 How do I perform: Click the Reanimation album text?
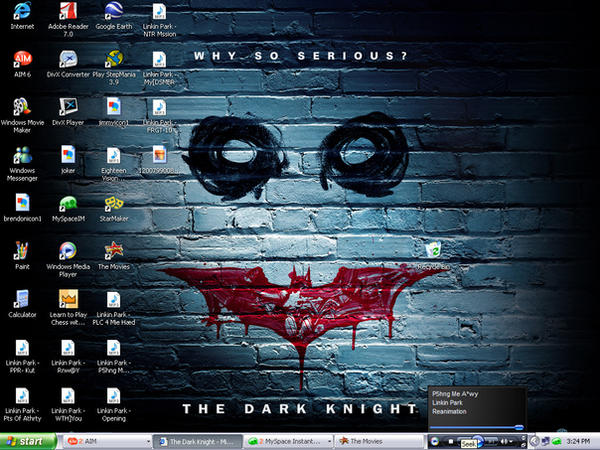tap(449, 411)
